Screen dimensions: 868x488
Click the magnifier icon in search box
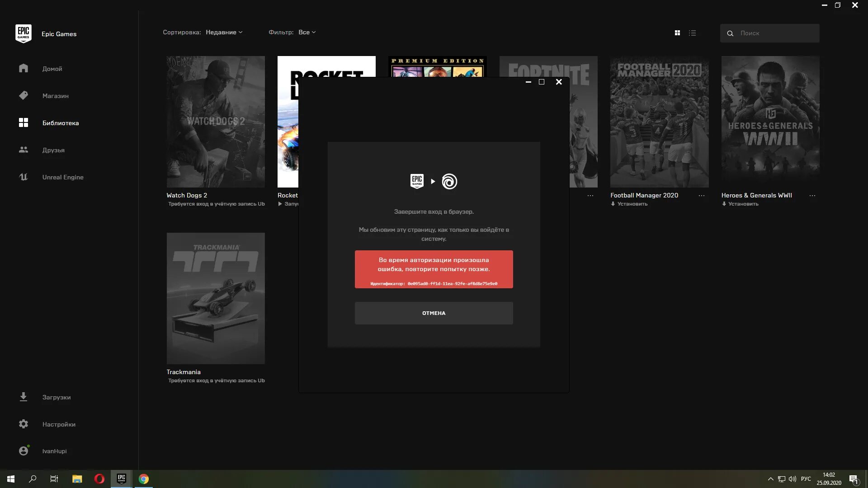pyautogui.click(x=730, y=33)
